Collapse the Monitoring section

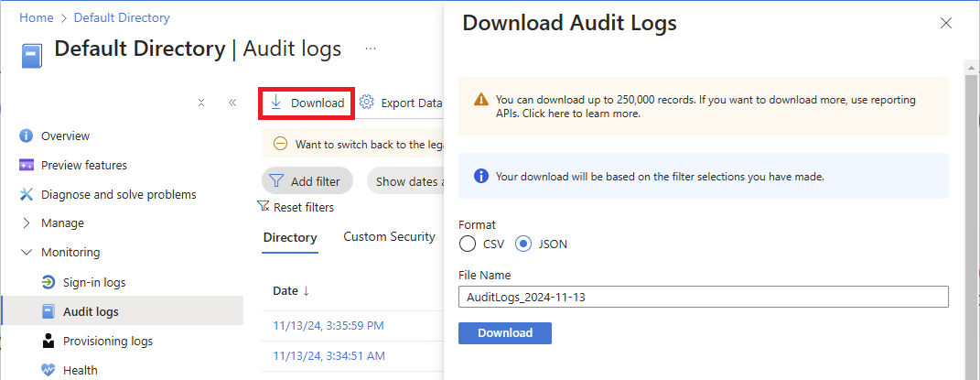point(26,253)
